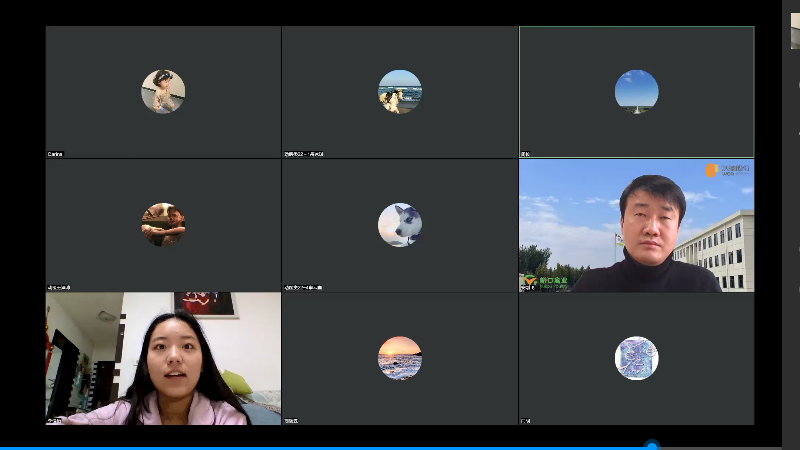800x450 pixels.
Task: Click name label under blue patterned avatar
Action: pos(526,421)
